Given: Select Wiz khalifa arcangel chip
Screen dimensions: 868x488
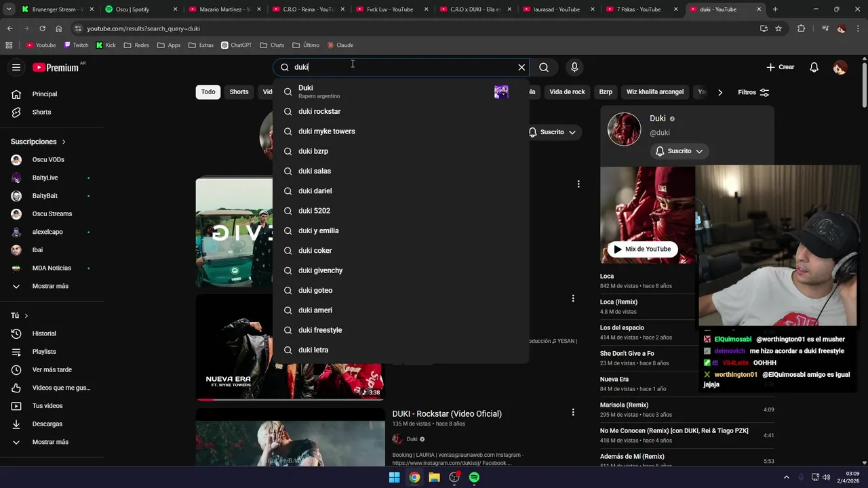Looking at the screenshot, I should pos(655,92).
